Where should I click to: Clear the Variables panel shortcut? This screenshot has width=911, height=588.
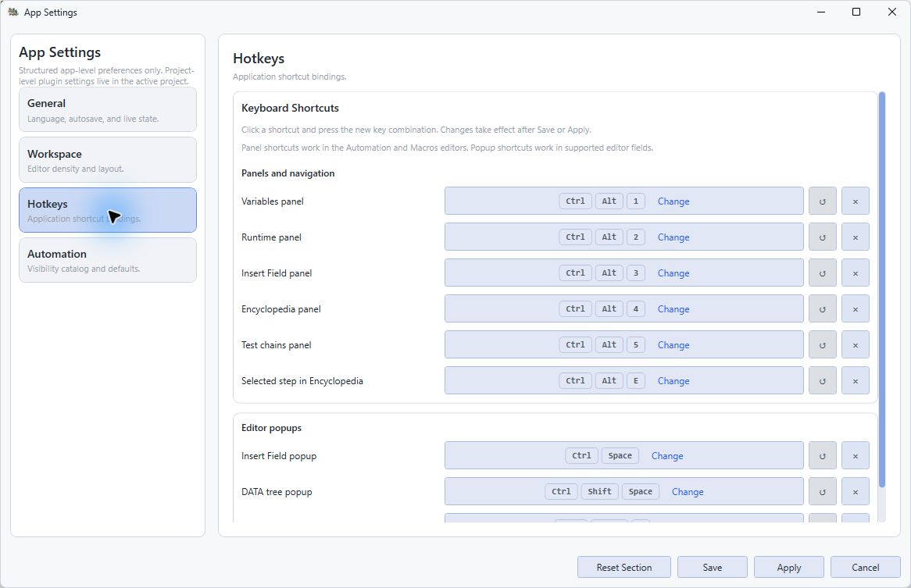856,201
